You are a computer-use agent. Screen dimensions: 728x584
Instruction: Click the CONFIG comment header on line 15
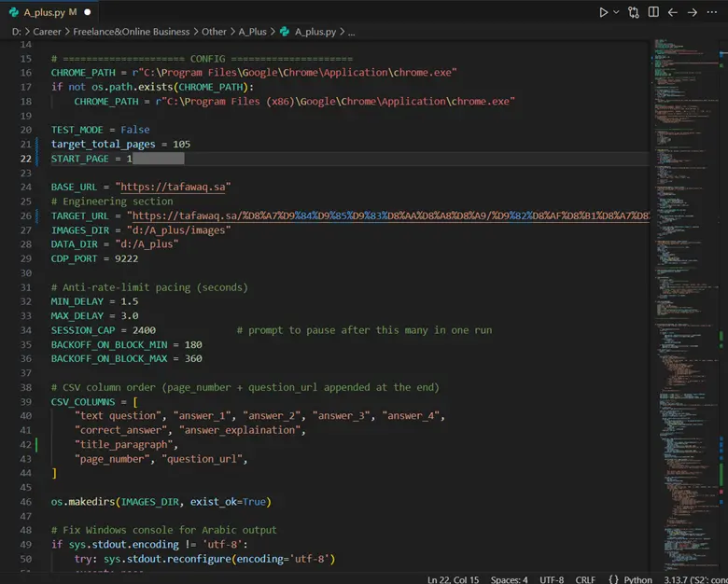click(x=202, y=59)
